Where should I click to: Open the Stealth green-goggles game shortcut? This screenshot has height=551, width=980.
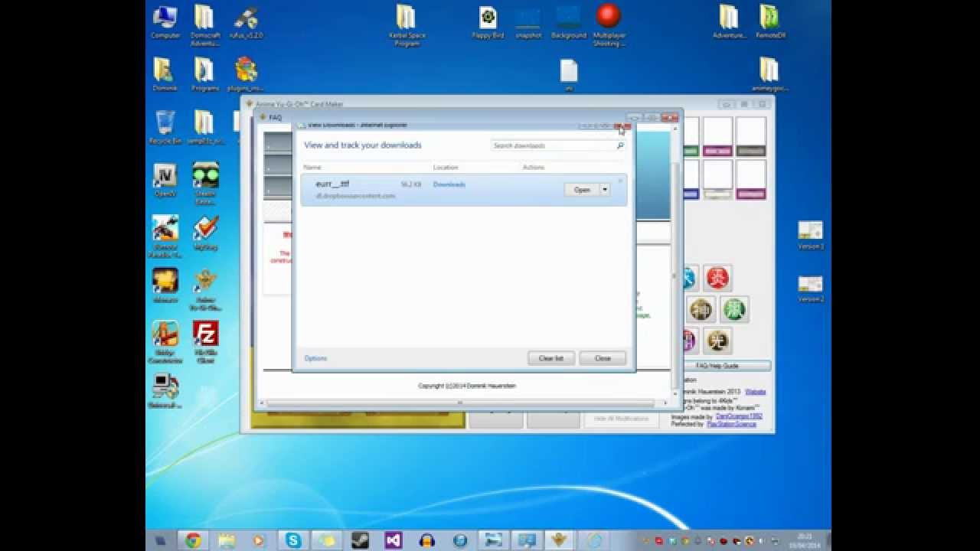[x=205, y=183]
